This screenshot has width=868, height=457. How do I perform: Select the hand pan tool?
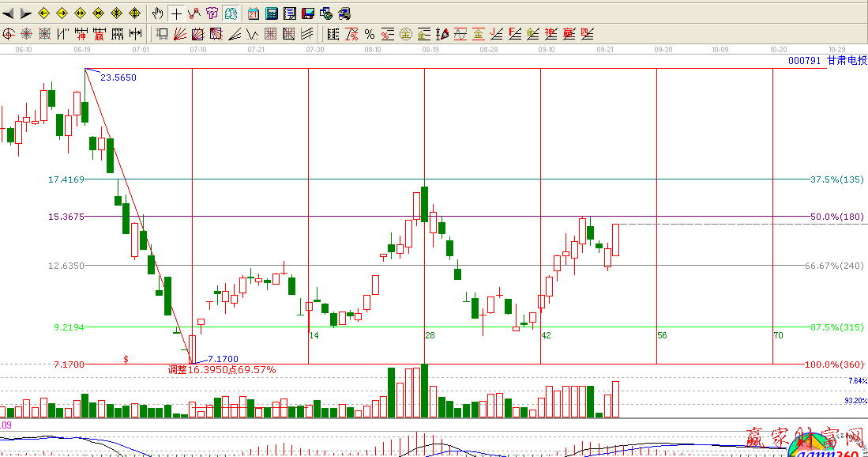pyautogui.click(x=158, y=13)
